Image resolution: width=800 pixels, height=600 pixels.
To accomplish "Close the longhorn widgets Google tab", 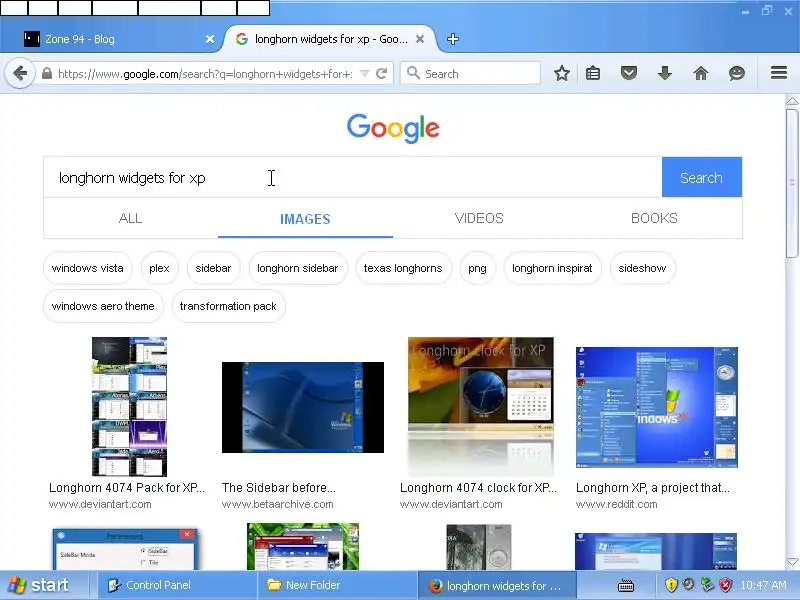I will tap(419, 39).
